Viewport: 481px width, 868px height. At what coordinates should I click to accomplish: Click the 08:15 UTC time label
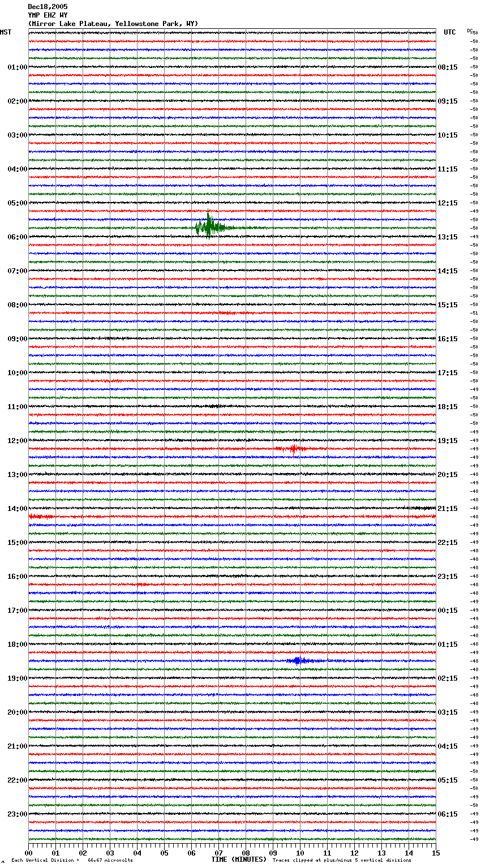(x=448, y=67)
